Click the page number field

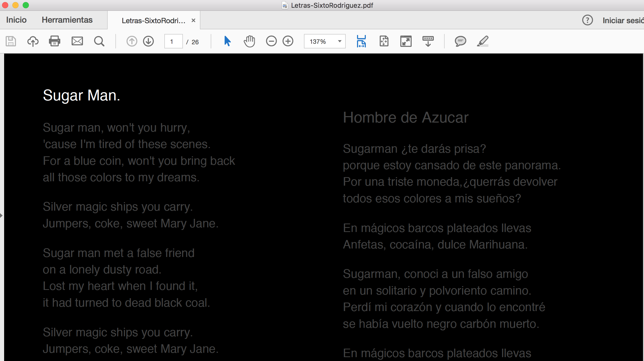(x=174, y=41)
